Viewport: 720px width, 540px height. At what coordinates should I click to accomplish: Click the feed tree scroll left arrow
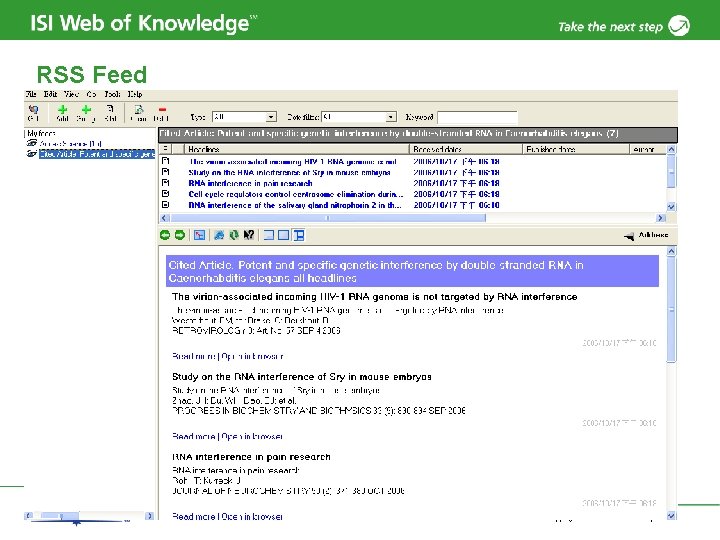tap(28, 516)
